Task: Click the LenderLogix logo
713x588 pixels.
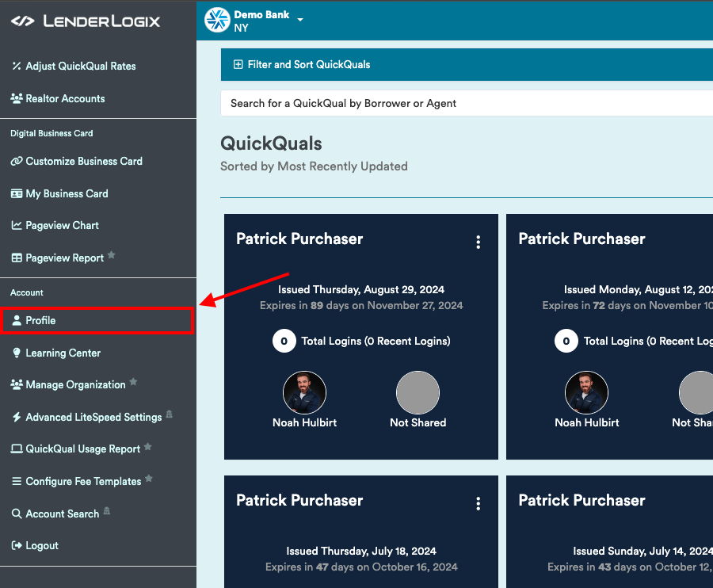Action: tap(86, 21)
